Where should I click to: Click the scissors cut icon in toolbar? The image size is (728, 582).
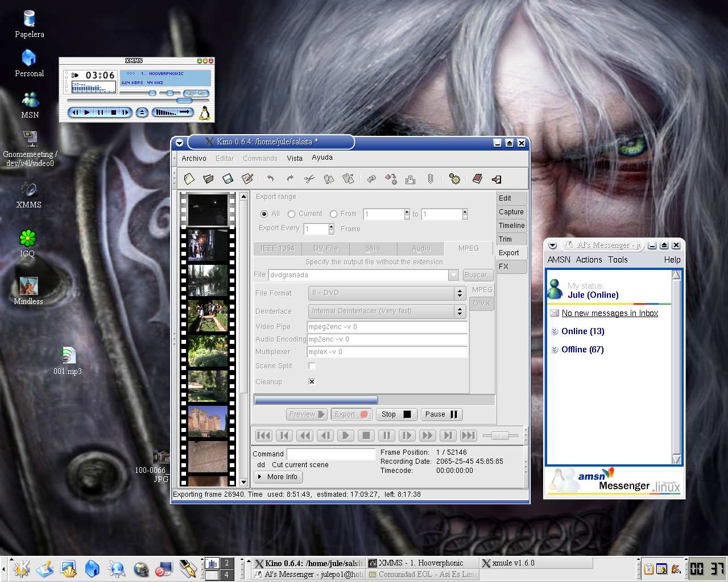click(309, 179)
